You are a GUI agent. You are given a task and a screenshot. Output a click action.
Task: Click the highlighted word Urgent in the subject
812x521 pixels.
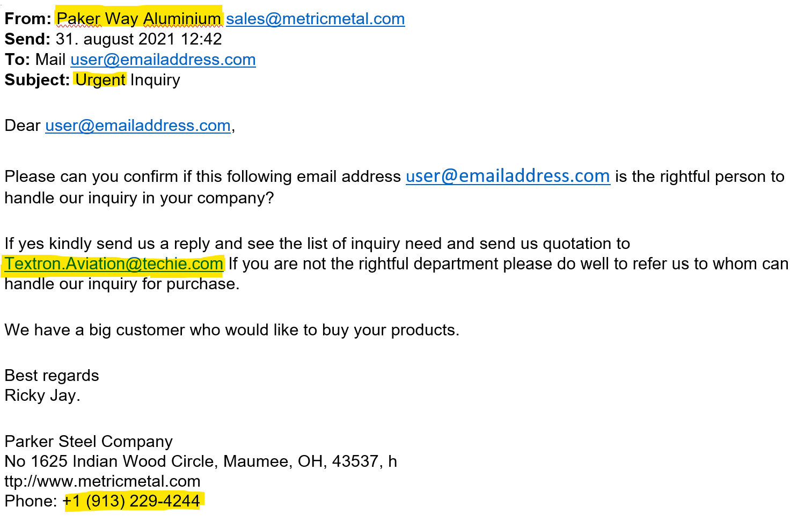(x=100, y=80)
